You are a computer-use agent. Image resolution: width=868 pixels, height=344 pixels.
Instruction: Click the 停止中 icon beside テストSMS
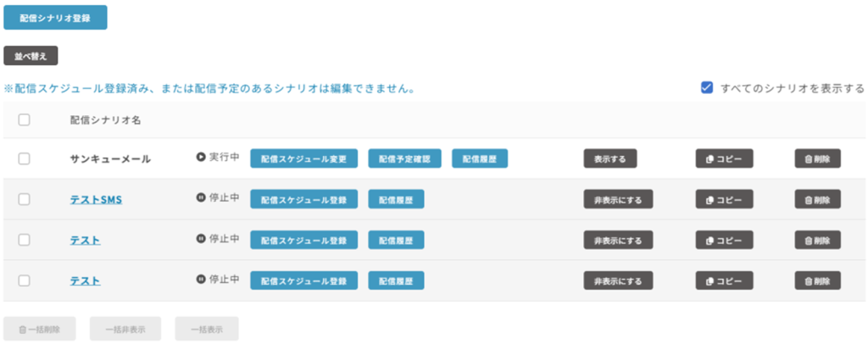pos(201,198)
